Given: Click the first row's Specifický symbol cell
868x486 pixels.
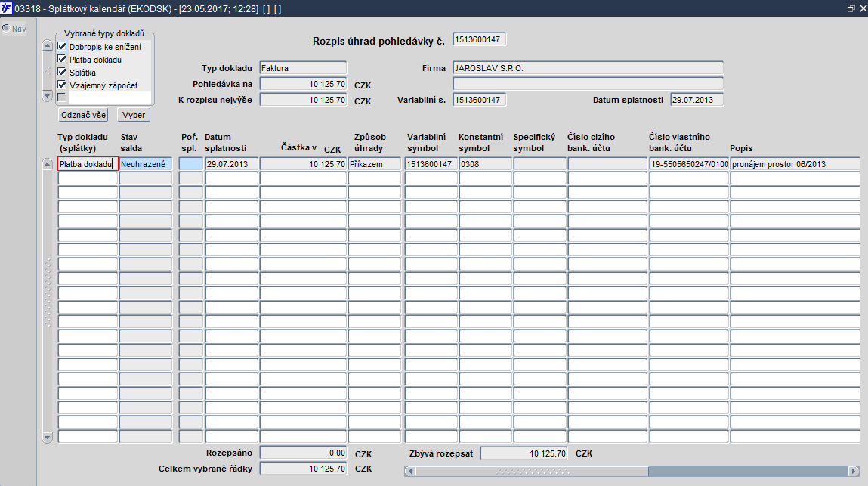Looking at the screenshot, I should [539, 164].
